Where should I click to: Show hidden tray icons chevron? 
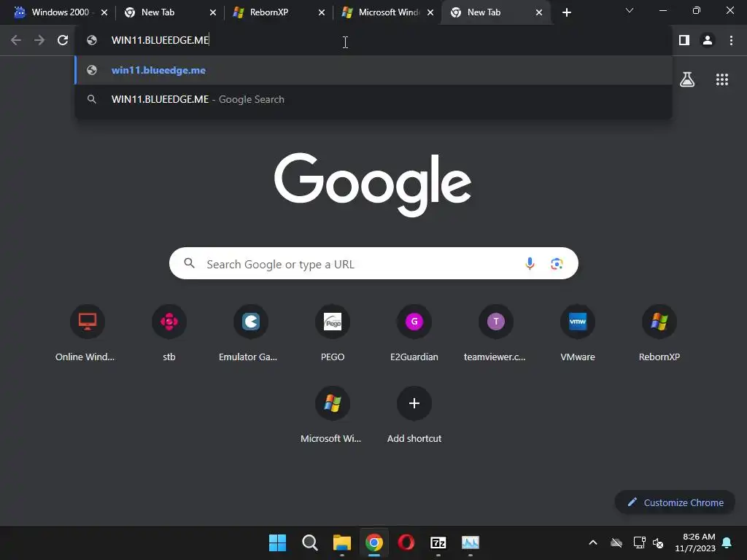(593, 542)
